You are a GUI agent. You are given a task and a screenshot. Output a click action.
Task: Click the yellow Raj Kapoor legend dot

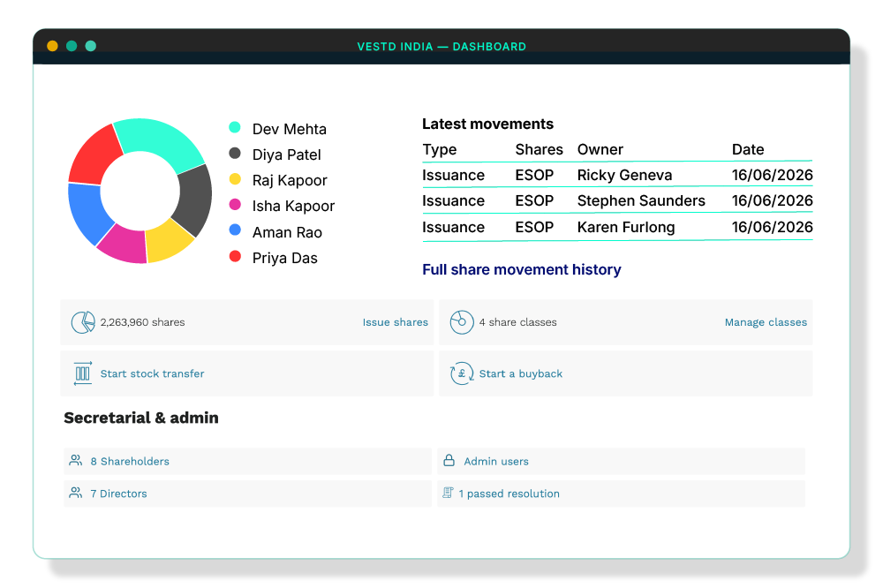pos(235,179)
